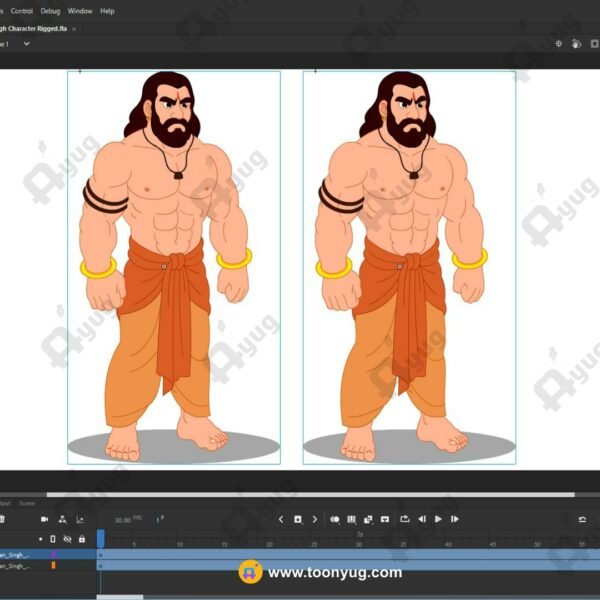Toggle highlight for all layers dot

pos(41,539)
